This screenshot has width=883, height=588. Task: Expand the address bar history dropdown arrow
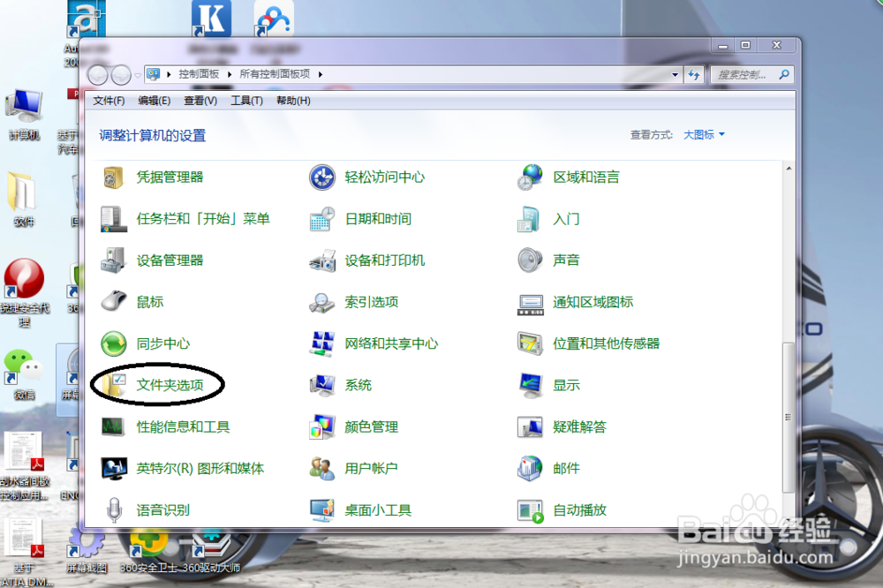(675, 74)
